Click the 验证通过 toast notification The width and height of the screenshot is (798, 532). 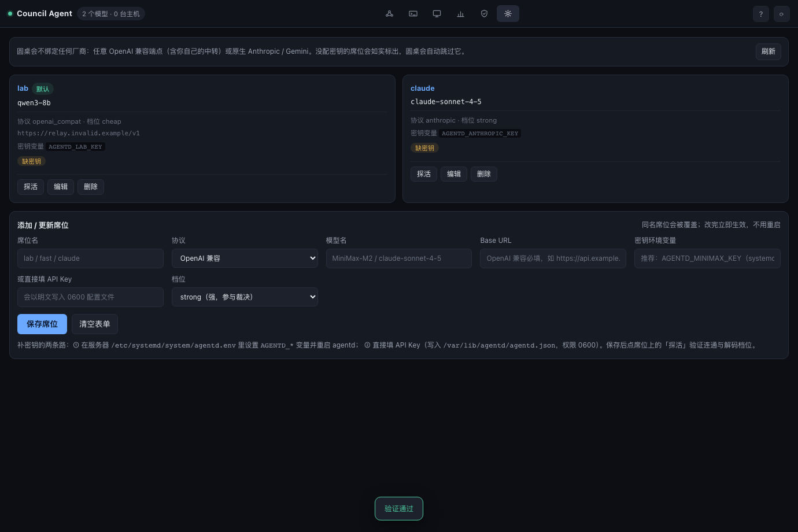coord(399,509)
